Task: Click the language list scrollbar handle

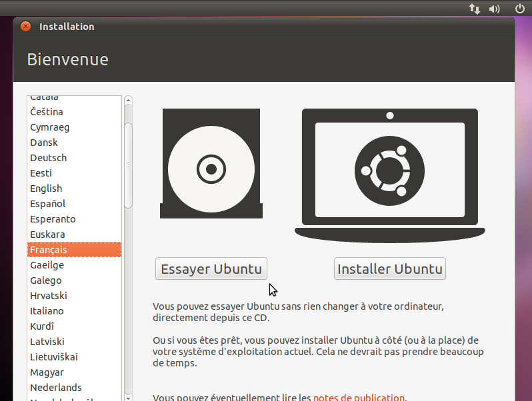Action: tap(128, 157)
